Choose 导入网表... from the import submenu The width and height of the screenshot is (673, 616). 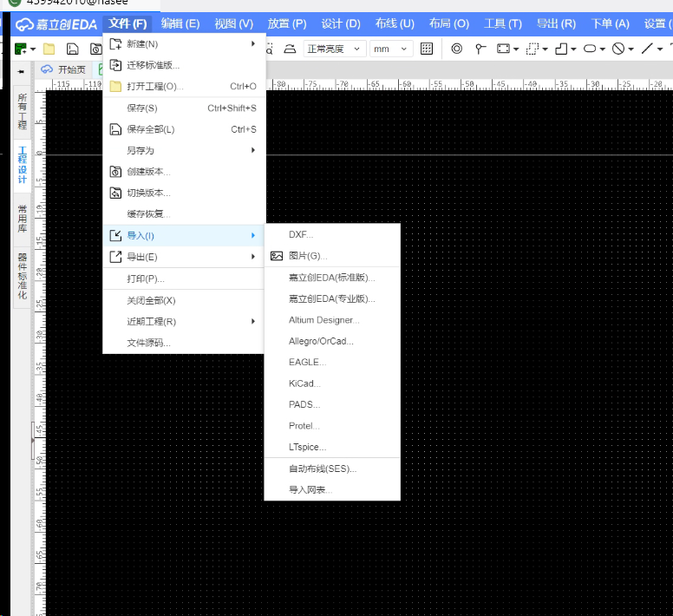pyautogui.click(x=332, y=490)
